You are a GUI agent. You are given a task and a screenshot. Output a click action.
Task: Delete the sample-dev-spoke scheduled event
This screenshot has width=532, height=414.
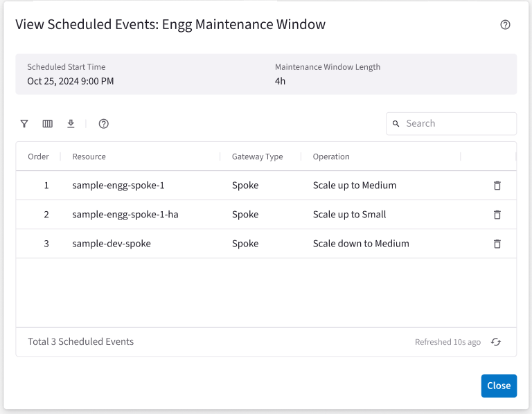point(497,244)
